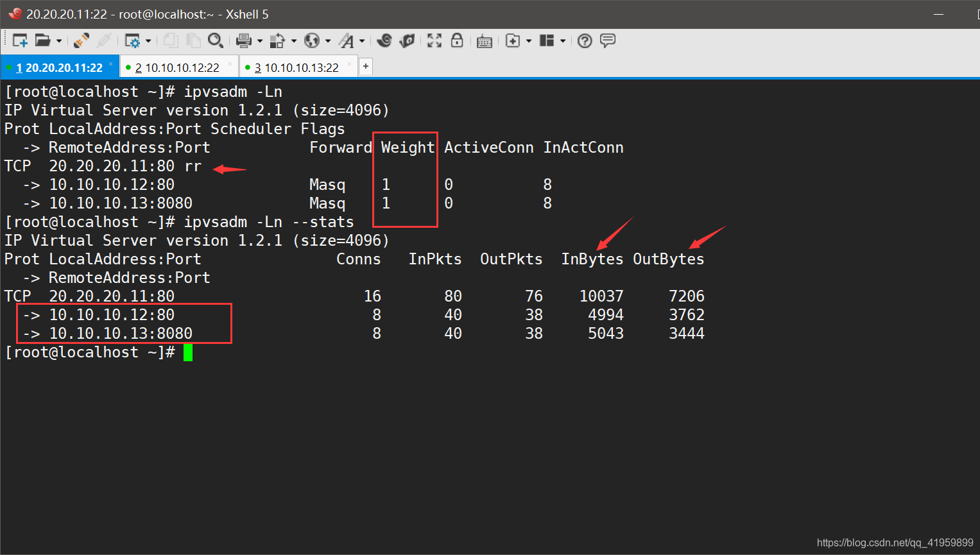
Task: Click the 'InActConn' column header
Action: click(x=583, y=148)
